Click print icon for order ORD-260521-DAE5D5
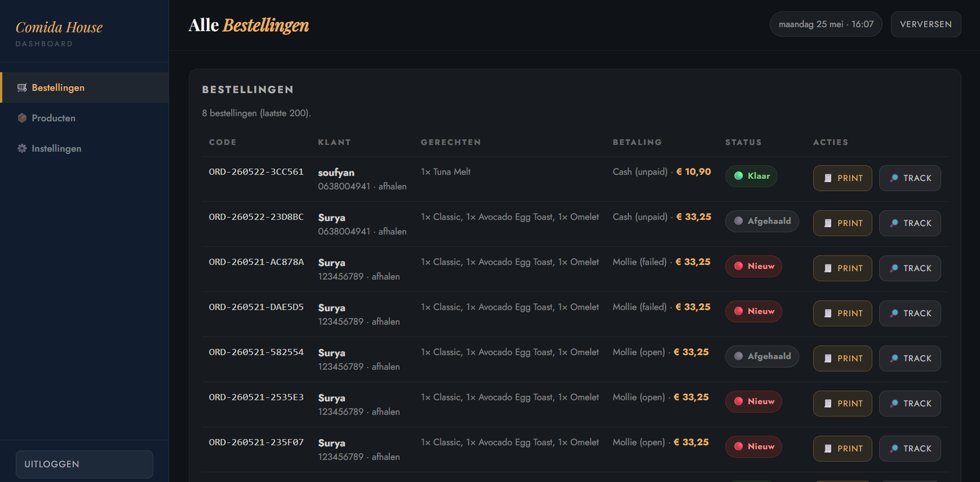980x482 pixels. coord(827,314)
